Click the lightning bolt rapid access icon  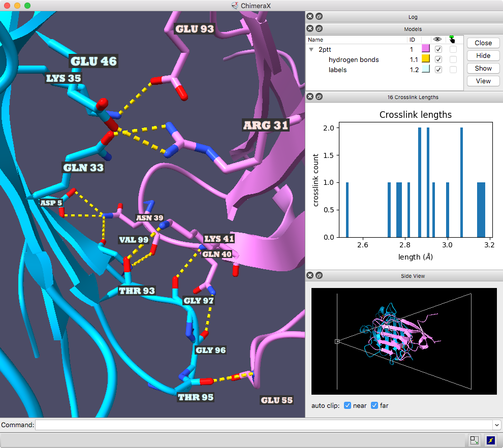click(491, 440)
